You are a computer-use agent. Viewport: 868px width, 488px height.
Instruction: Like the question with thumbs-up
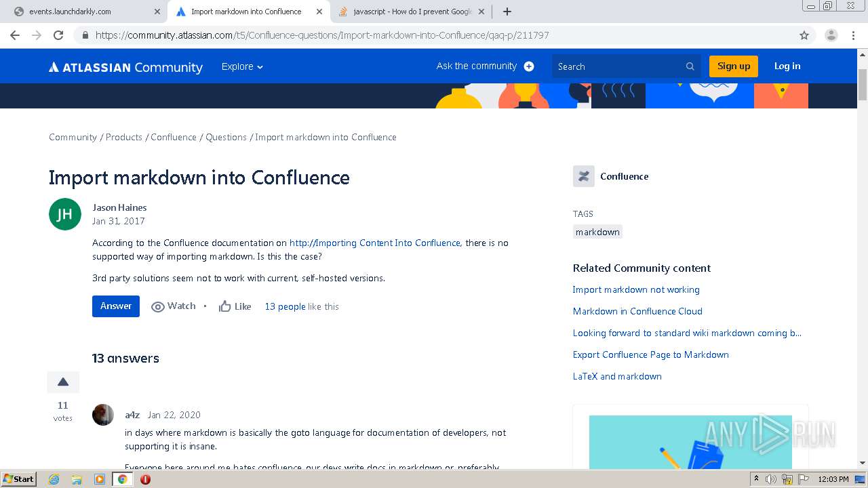pos(235,306)
